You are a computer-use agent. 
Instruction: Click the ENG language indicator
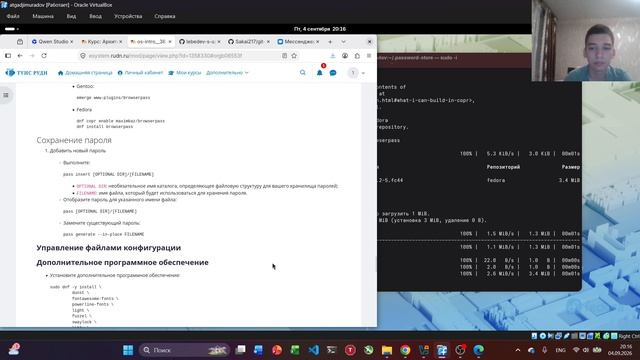click(x=560, y=350)
